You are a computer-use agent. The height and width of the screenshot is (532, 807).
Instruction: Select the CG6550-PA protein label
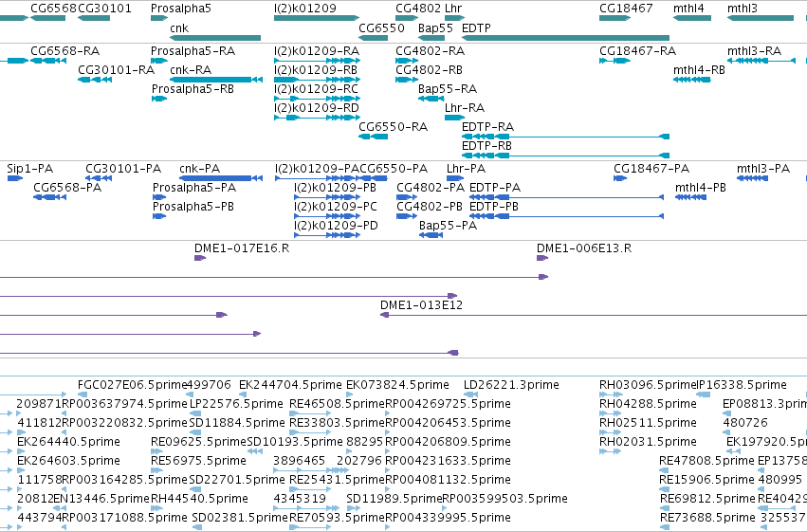[394, 169]
